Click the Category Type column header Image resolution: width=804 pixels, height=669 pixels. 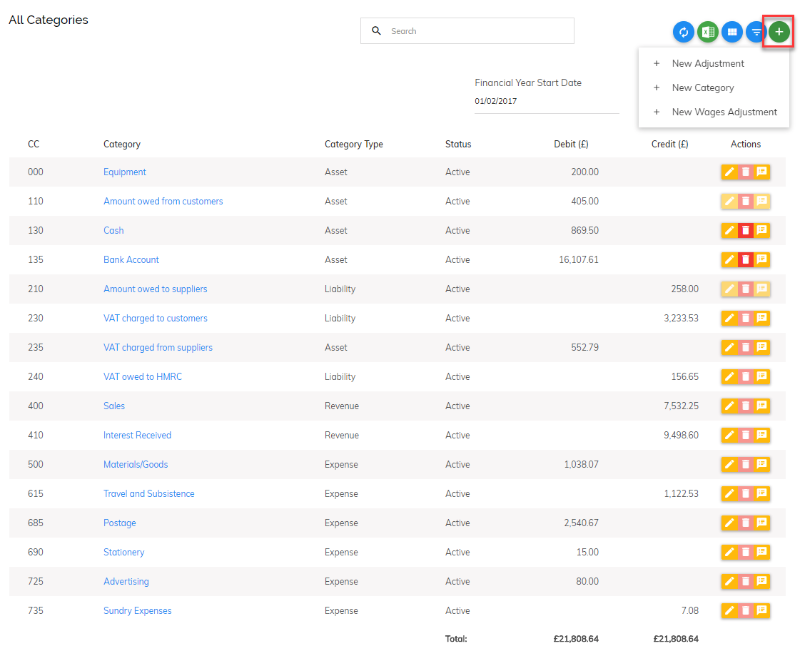(353, 144)
